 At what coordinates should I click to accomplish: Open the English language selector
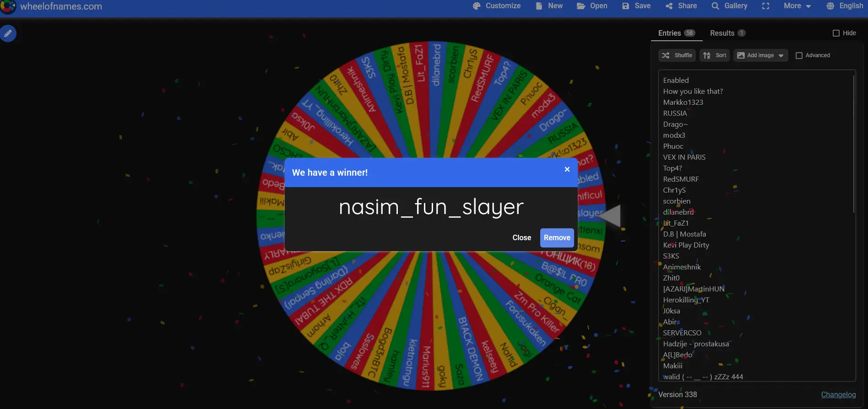[845, 6]
